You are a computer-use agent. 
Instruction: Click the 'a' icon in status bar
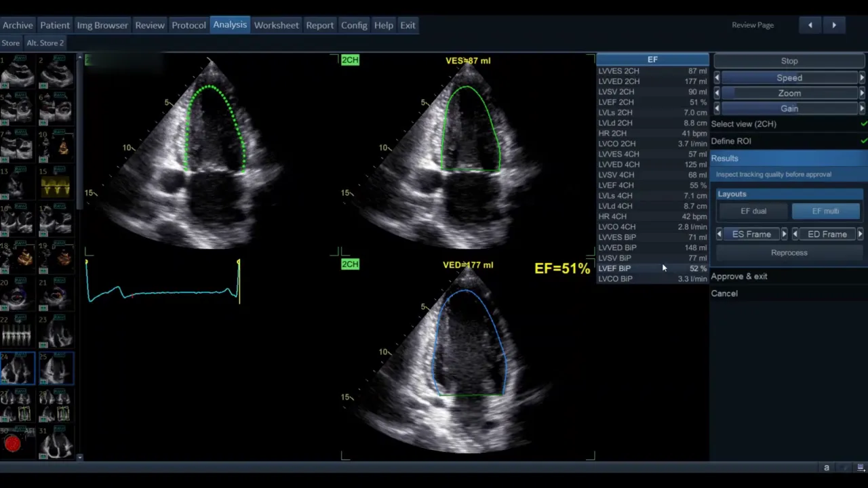point(827,468)
